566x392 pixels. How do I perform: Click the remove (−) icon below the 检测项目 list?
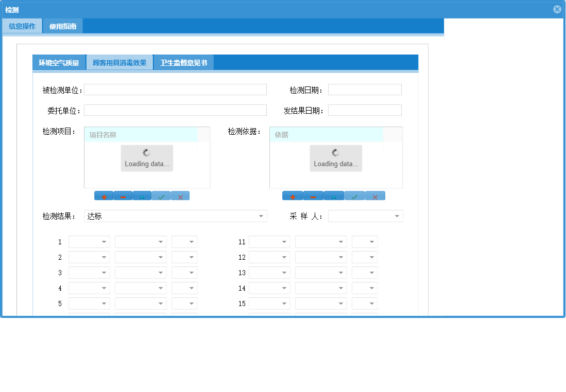pyautogui.click(x=123, y=195)
